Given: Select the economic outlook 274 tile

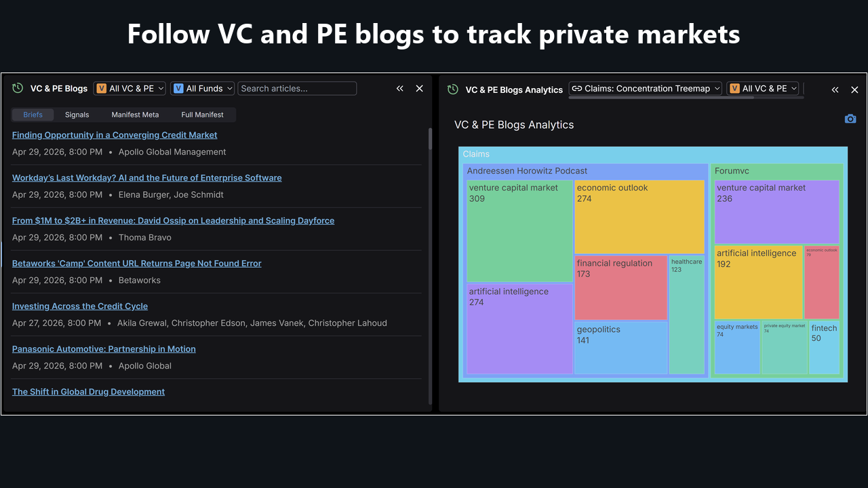Looking at the screenshot, I should pyautogui.click(x=639, y=217).
